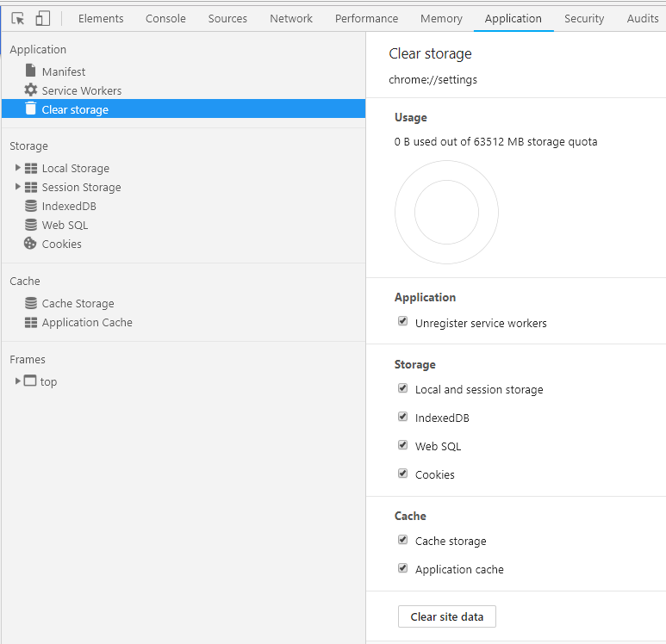The height and width of the screenshot is (644, 666).
Task: Click the Clear storage trash icon
Action: click(x=30, y=108)
